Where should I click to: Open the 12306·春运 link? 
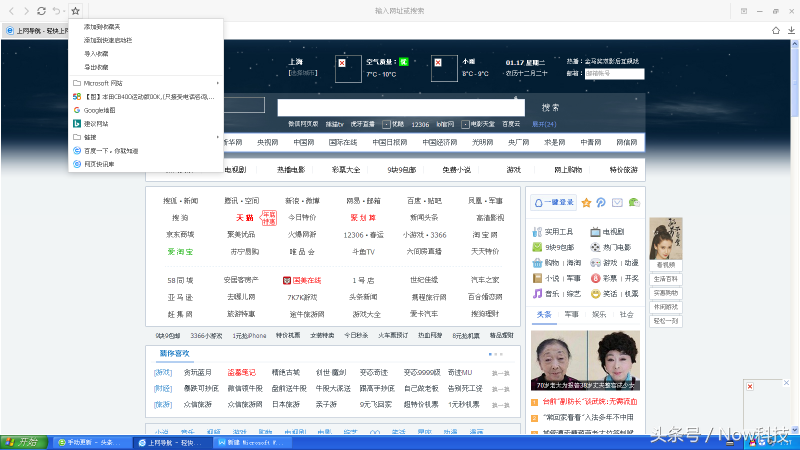click(x=363, y=235)
